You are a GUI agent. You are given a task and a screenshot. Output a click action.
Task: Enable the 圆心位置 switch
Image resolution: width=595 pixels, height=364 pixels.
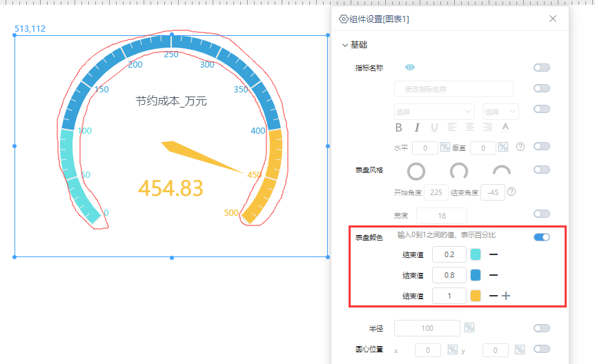(541, 350)
